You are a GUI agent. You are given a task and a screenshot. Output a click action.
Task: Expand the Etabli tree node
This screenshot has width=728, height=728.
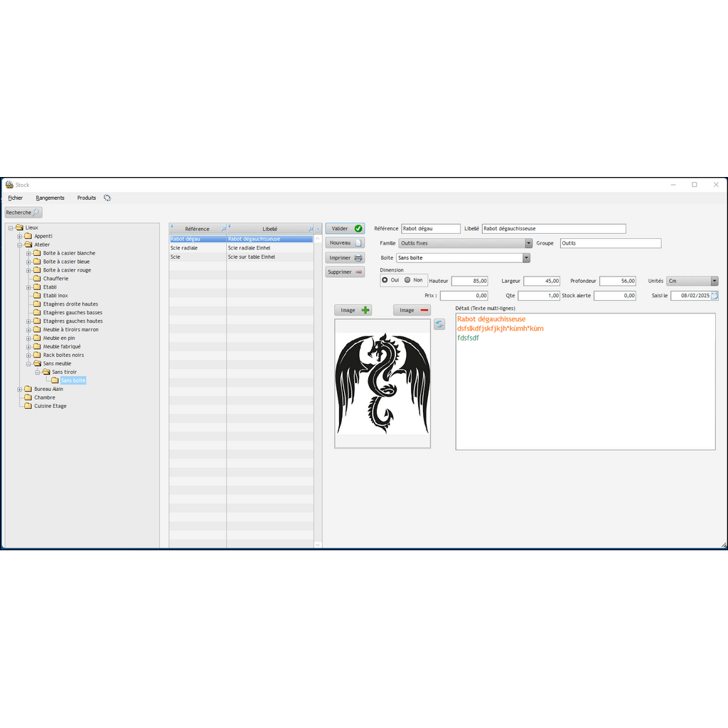click(x=28, y=287)
